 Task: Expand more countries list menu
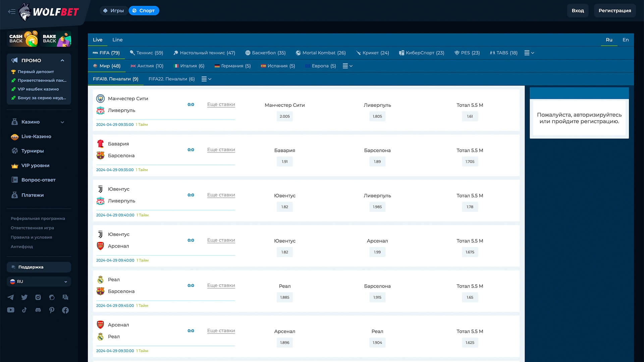(x=347, y=66)
